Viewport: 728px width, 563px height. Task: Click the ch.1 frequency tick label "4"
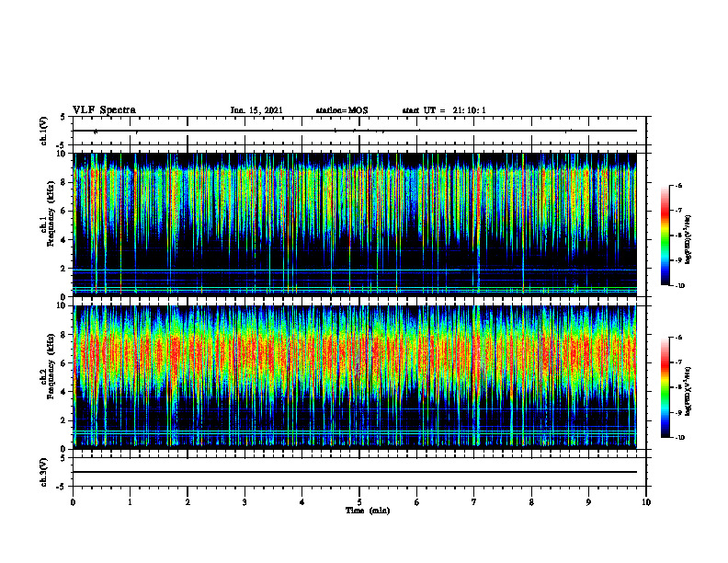[x=65, y=240]
